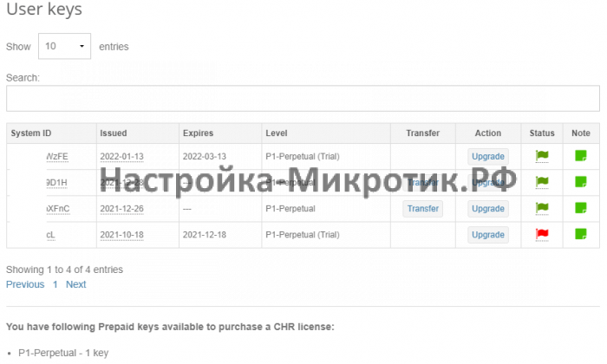Open the note icon for XFnC key
The width and height of the screenshot is (607, 364).
pyautogui.click(x=581, y=208)
